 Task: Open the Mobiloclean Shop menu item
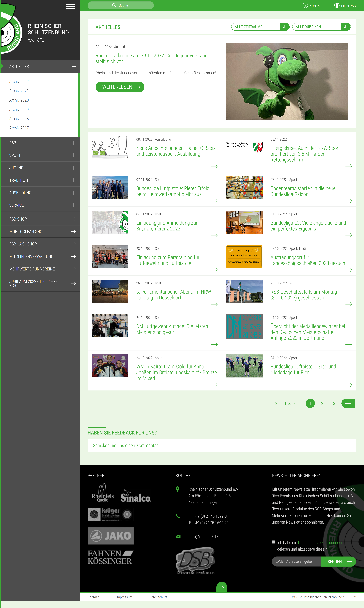coord(40,231)
